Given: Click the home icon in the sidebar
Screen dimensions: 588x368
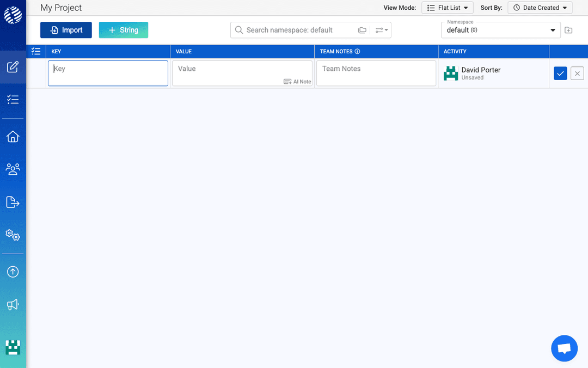Looking at the screenshot, I should pyautogui.click(x=13, y=136).
